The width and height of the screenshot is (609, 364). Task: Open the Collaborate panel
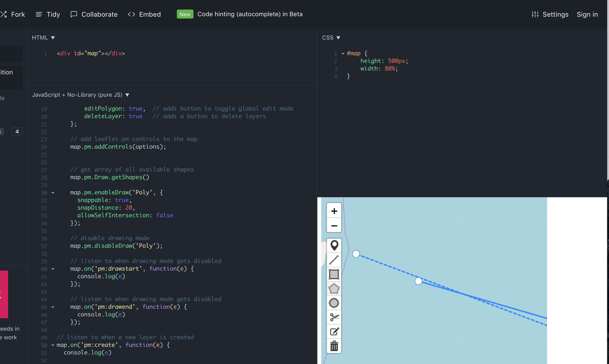(94, 14)
